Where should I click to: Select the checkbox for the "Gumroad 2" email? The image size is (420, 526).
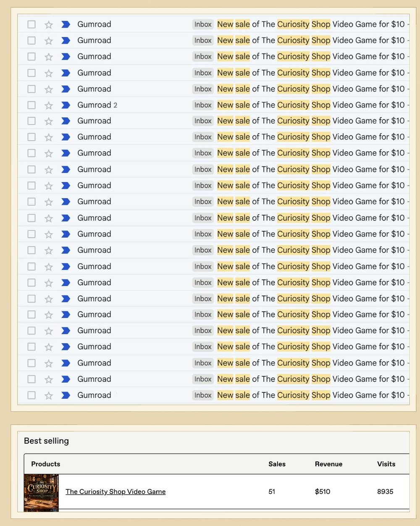[31, 105]
